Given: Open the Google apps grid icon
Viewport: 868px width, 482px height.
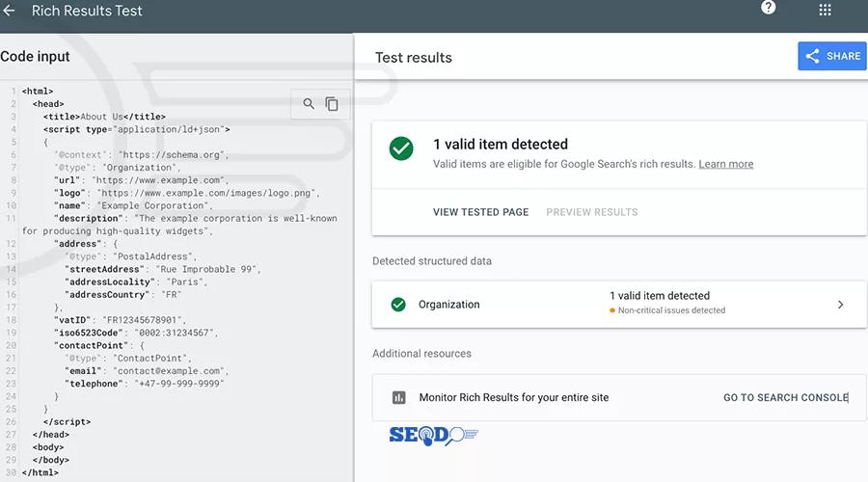Looking at the screenshot, I should pos(825,11).
